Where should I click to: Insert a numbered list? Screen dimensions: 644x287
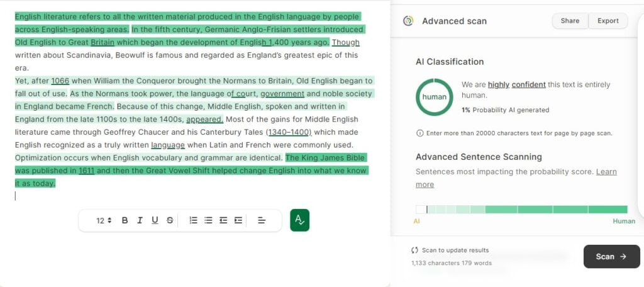click(194, 220)
